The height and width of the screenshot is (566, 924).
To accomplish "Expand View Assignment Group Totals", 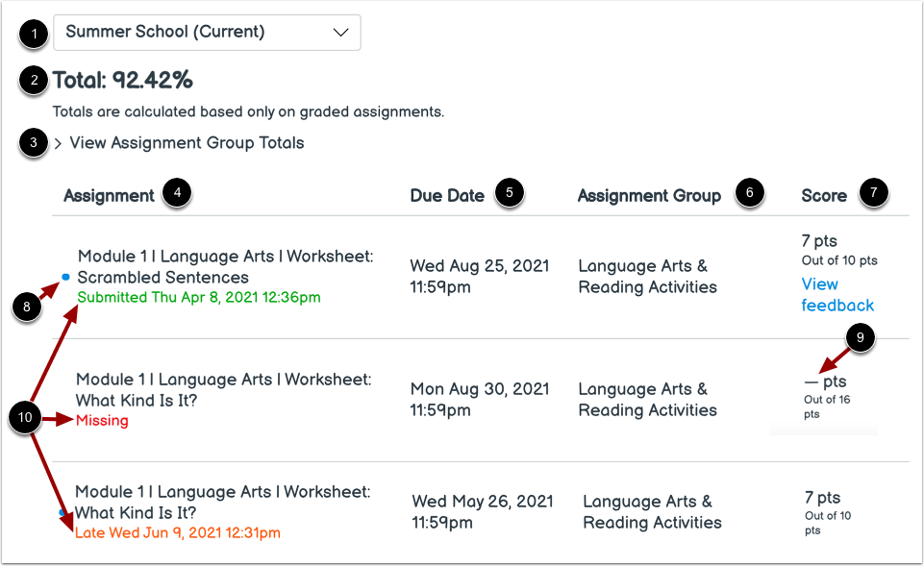I will [186, 142].
